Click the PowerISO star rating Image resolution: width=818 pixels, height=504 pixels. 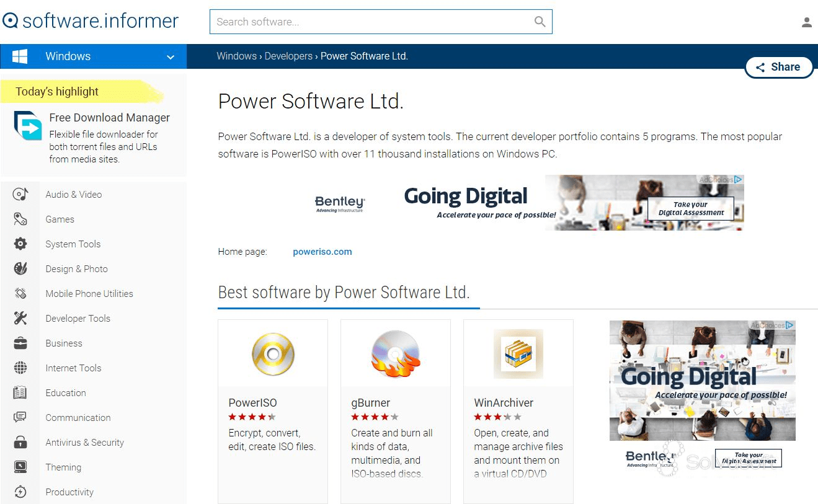[252, 417]
